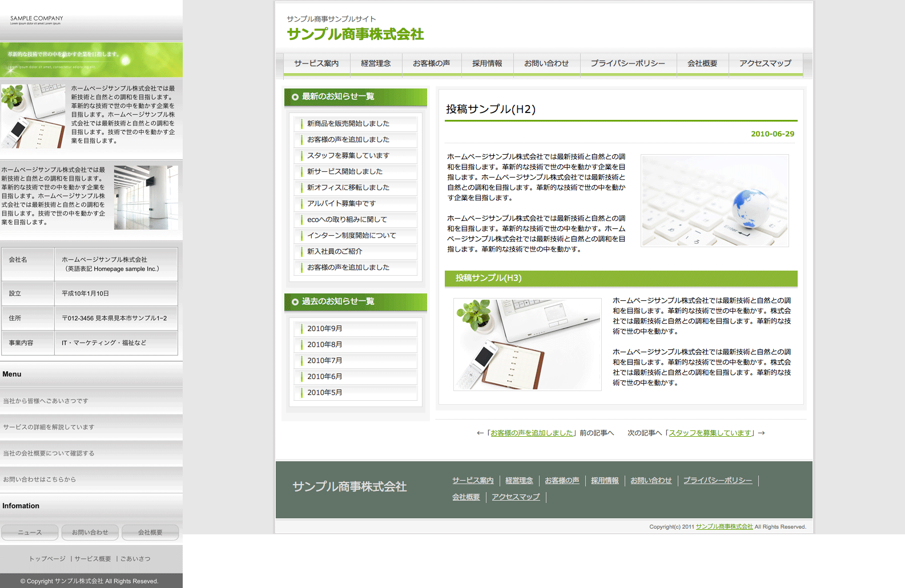Screen dimensions: 905x588
Task: Open the 2010年5月 archive link
Action: (x=324, y=393)
